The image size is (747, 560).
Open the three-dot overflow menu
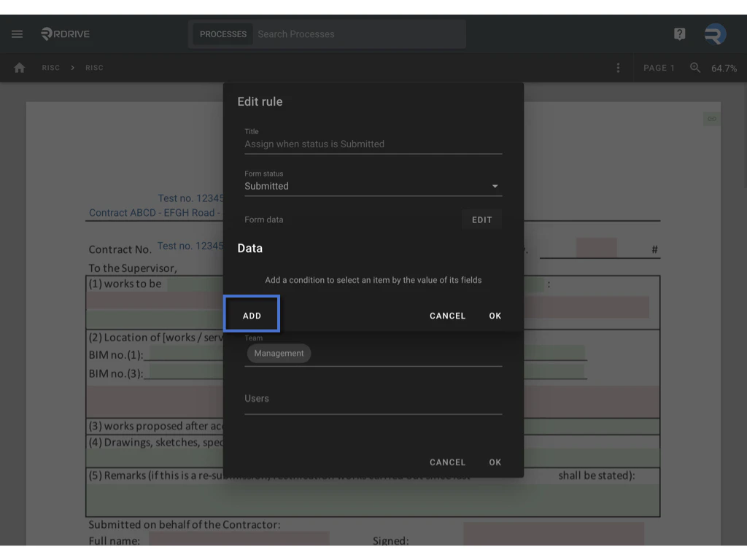618,67
